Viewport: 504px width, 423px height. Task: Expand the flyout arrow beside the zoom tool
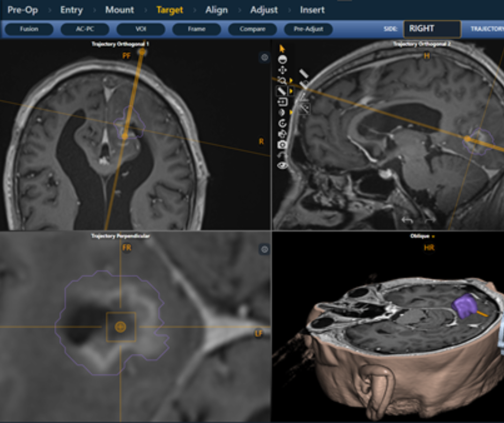[291, 79]
